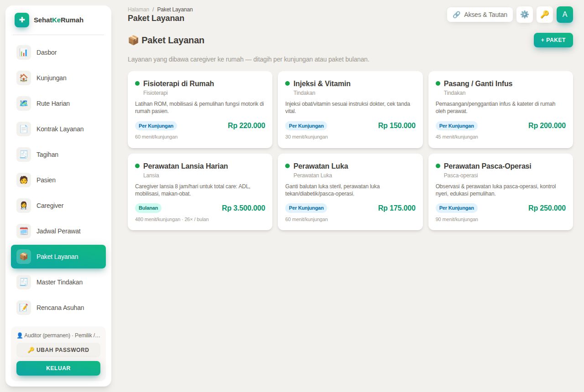Open the settings gear icon
Image resolution: width=584 pixels, height=392 pixels.
pos(525,15)
